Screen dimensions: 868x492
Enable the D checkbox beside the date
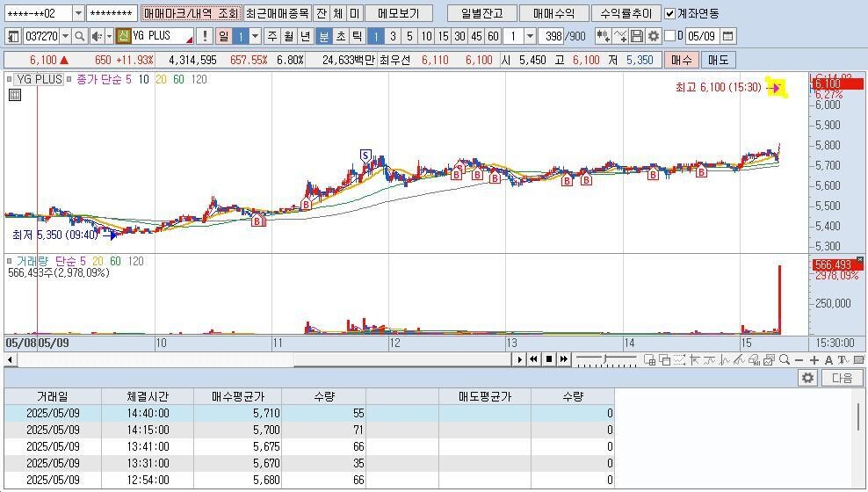[x=670, y=36]
